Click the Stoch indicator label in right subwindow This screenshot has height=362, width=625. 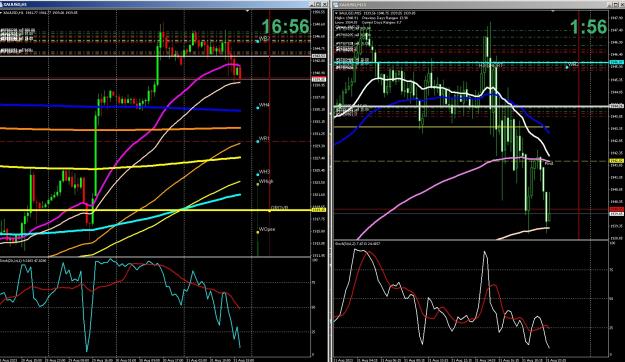pos(358,243)
